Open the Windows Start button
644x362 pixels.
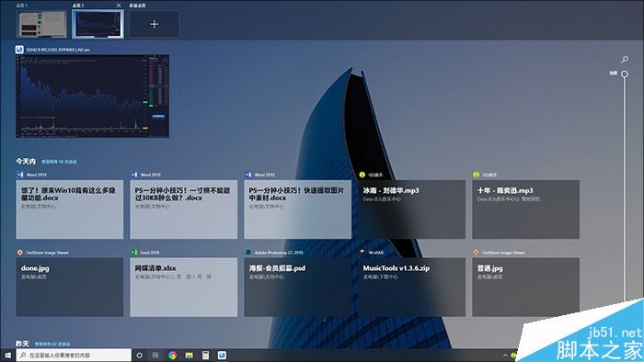[7, 355]
